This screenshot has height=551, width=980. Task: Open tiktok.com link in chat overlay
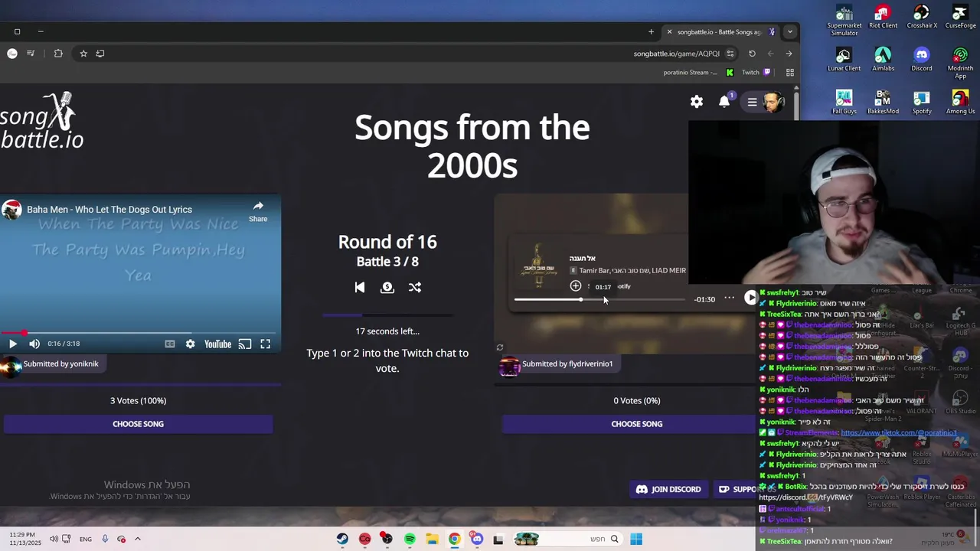[x=899, y=432]
